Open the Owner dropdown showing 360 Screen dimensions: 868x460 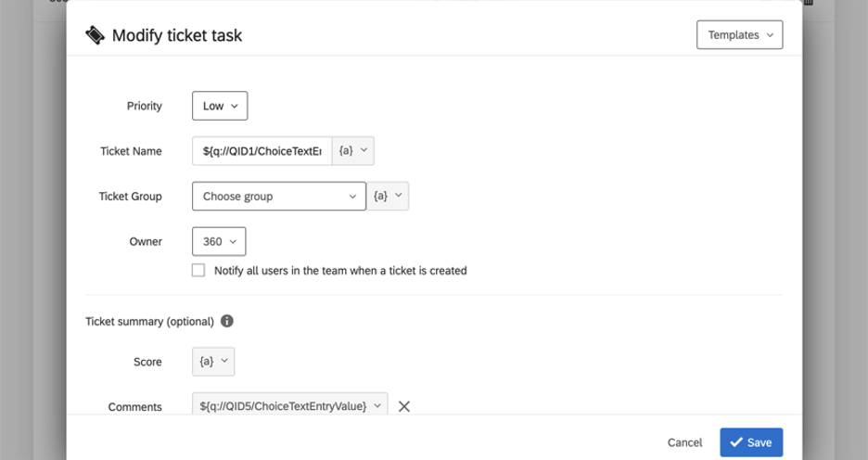pos(219,241)
